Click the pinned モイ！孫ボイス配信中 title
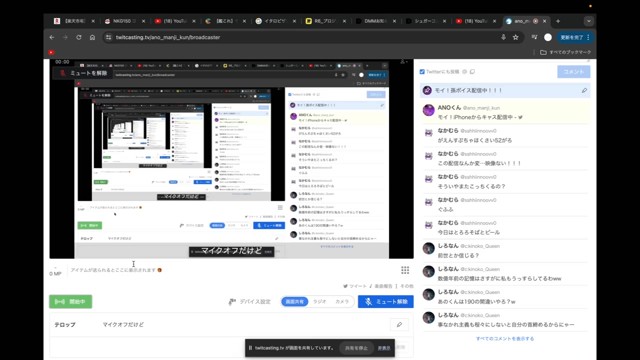The width and height of the screenshot is (640, 360). click(468, 90)
